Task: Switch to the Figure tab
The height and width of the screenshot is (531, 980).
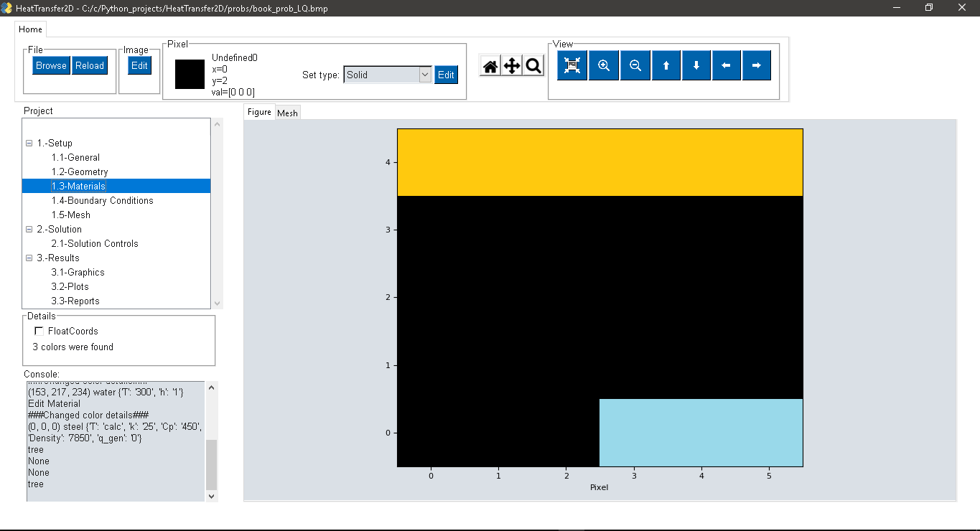Action: [x=259, y=112]
